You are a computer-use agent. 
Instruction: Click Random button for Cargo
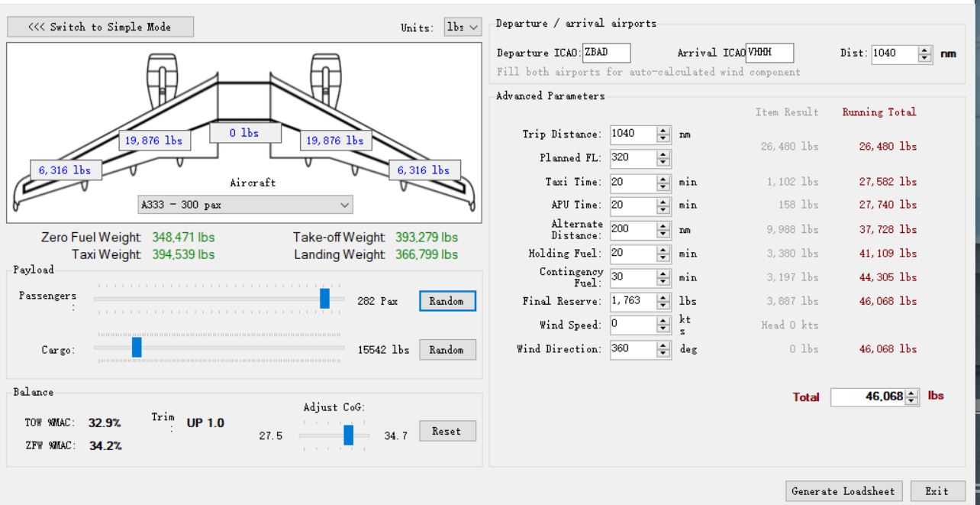pyautogui.click(x=446, y=350)
